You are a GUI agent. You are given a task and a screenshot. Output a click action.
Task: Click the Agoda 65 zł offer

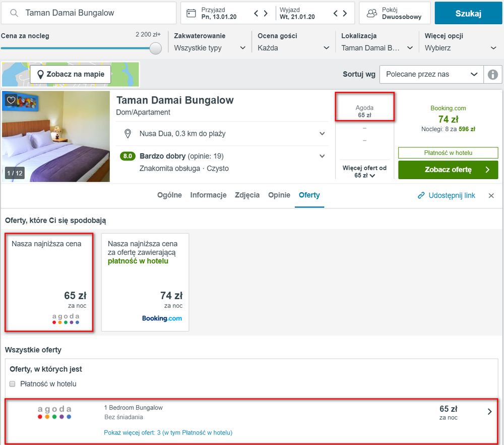tap(364, 112)
